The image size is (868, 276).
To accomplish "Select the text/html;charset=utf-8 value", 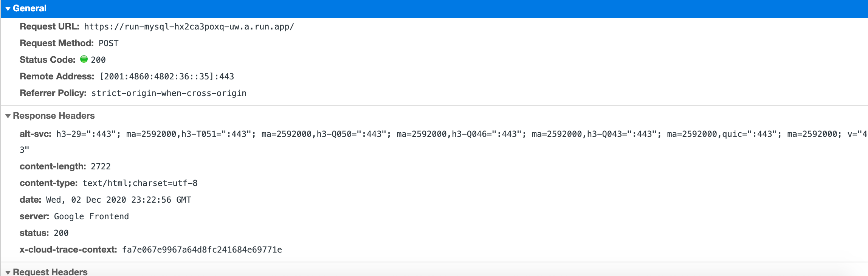I will pos(140,183).
